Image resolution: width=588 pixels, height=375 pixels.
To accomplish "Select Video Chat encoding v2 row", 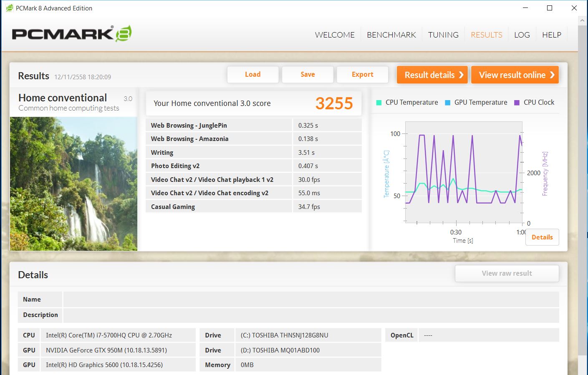I will point(254,193).
